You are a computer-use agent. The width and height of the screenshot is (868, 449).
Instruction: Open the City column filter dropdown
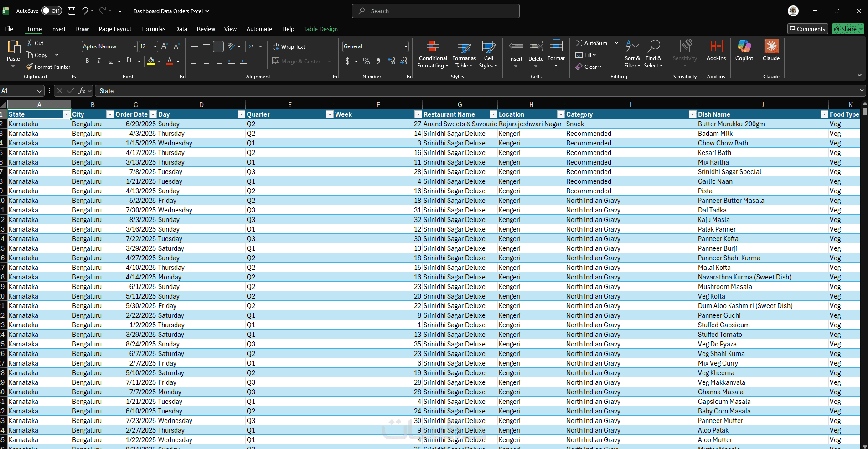point(110,114)
